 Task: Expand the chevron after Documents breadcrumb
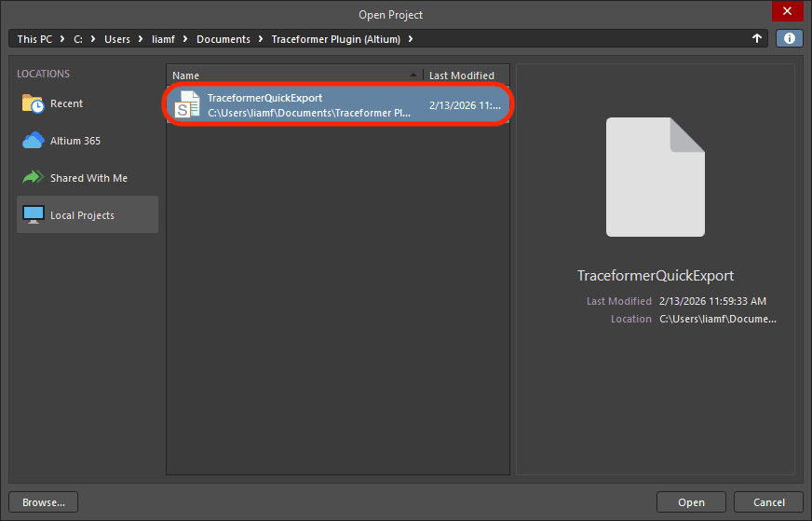pyautogui.click(x=260, y=39)
